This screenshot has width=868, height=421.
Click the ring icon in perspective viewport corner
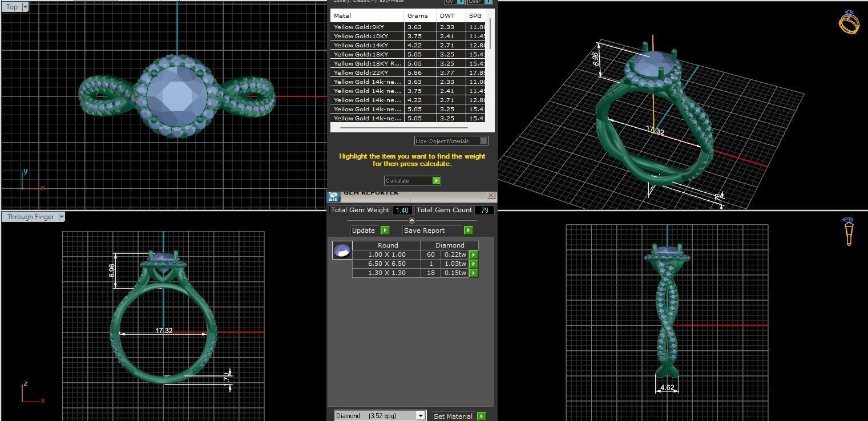(849, 22)
